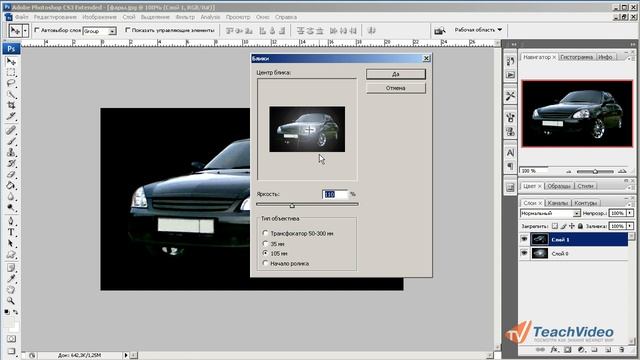Open the tool preset picker arrow

(x=25, y=31)
